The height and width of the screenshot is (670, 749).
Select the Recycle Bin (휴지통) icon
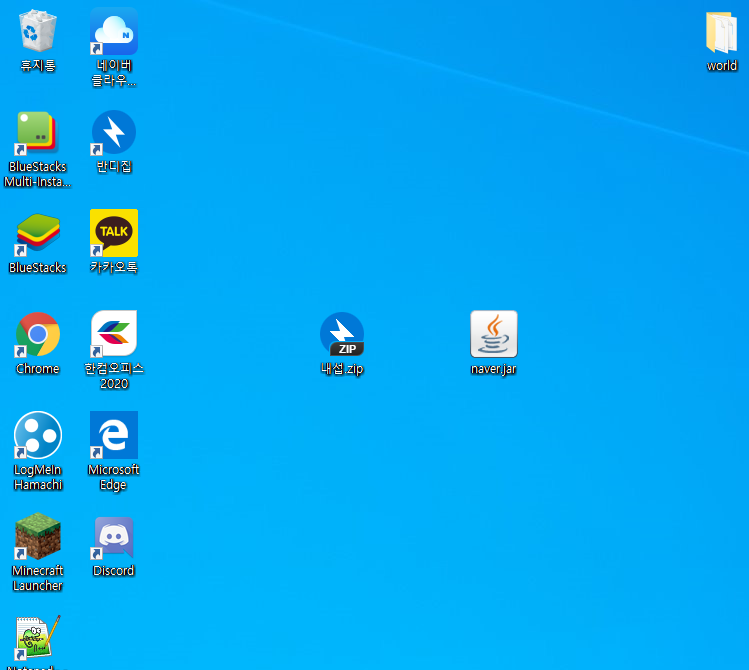click(x=38, y=31)
